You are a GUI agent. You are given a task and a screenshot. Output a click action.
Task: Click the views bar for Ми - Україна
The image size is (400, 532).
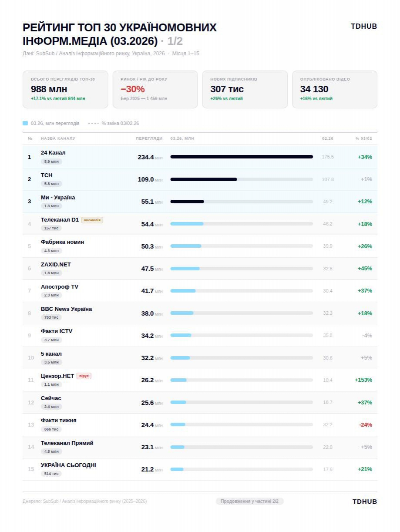[241, 202]
